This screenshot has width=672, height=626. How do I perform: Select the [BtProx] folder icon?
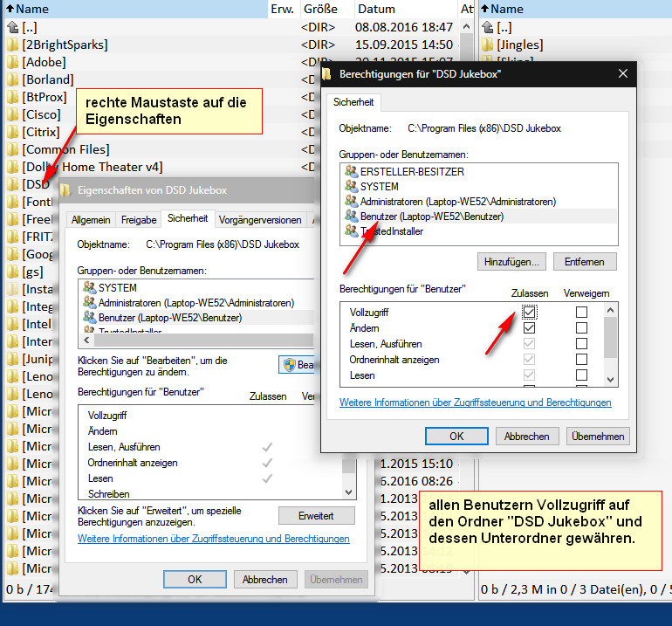[13, 97]
